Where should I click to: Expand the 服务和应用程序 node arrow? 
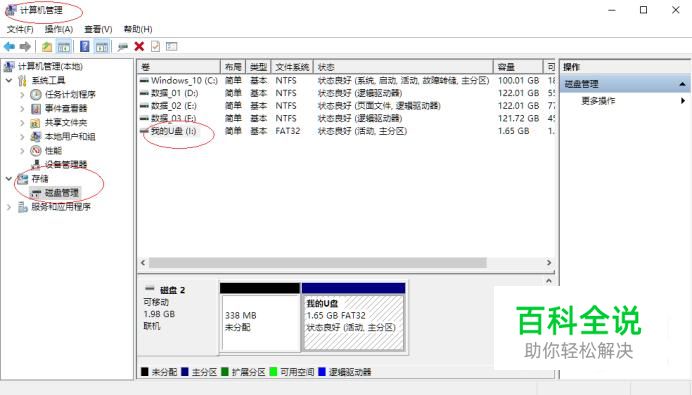click(x=8, y=207)
